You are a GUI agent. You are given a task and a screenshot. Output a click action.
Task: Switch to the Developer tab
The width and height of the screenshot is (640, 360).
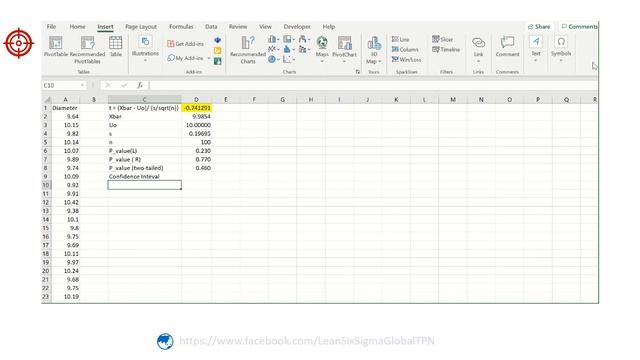(297, 27)
